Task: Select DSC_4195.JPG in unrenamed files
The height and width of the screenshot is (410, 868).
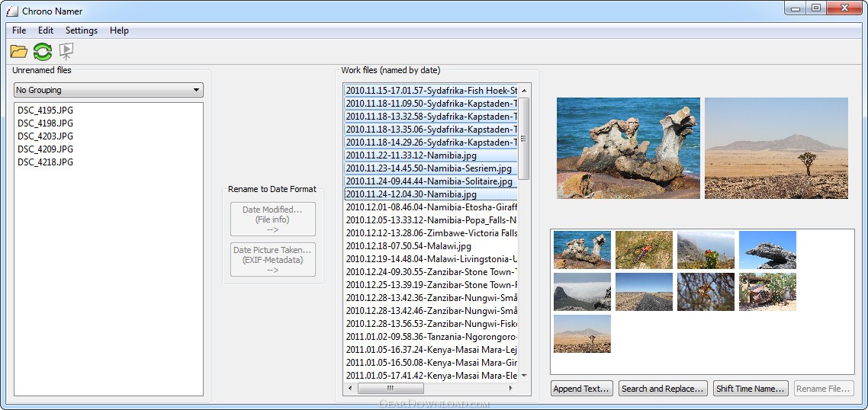Action: click(46, 110)
